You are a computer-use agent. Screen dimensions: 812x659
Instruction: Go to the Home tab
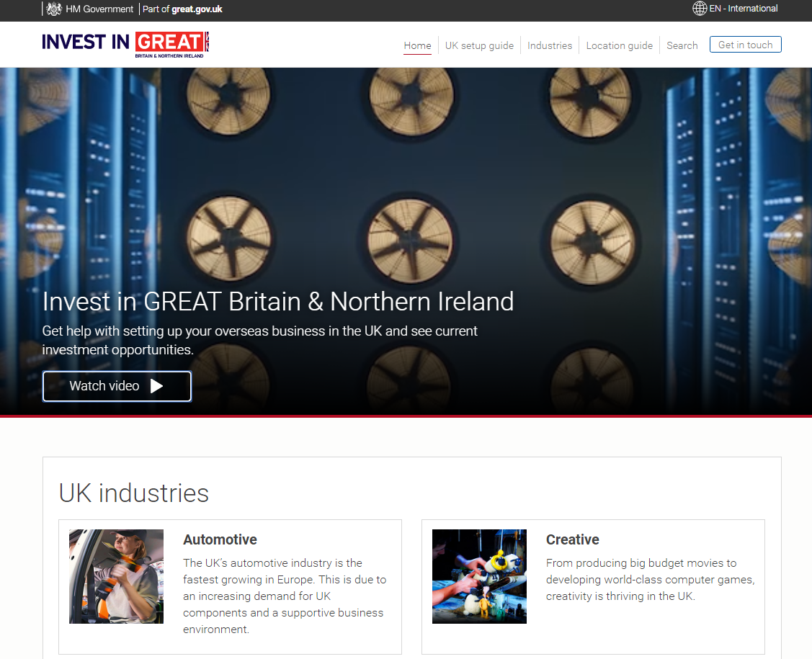pos(417,45)
